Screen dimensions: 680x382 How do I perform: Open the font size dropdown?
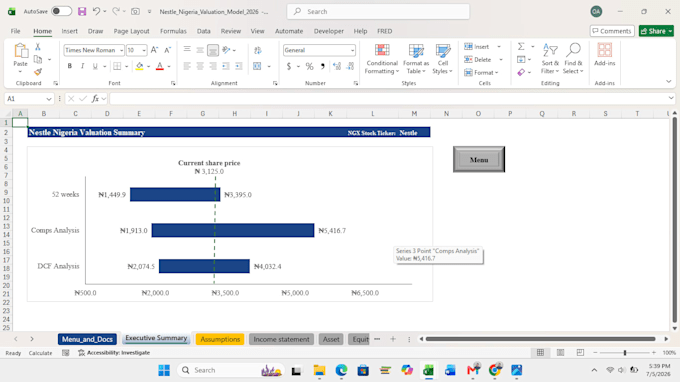click(x=144, y=50)
